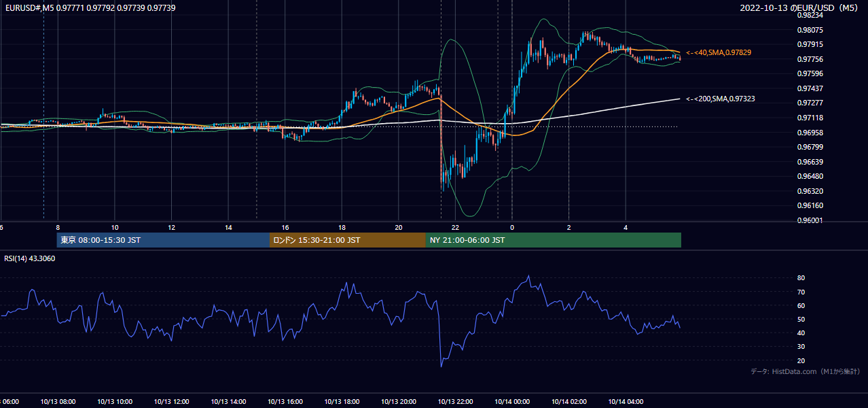Viewport: 868px width, 408px height.
Task: Click hour 16 on price chart time axis
Action: tap(285, 228)
